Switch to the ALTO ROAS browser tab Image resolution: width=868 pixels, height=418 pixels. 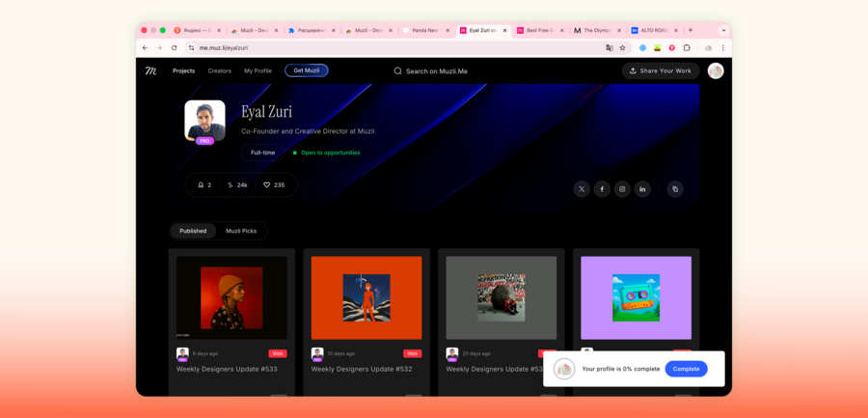(x=655, y=31)
